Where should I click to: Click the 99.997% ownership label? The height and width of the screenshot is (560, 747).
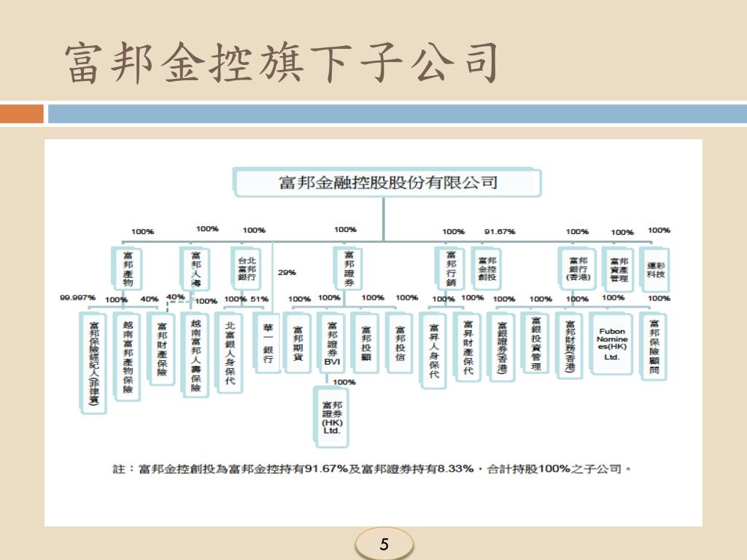77,297
